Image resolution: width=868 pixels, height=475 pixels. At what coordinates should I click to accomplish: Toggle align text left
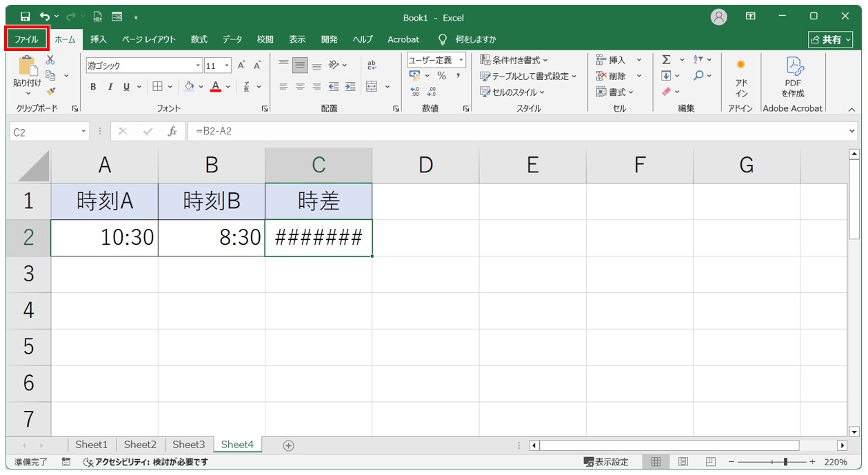283,87
